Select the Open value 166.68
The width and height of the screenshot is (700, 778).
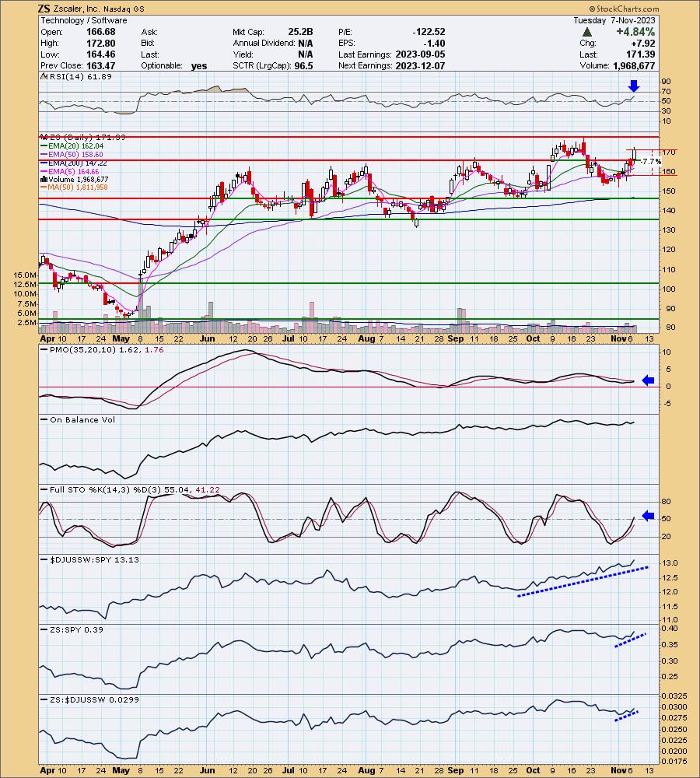tap(100, 32)
